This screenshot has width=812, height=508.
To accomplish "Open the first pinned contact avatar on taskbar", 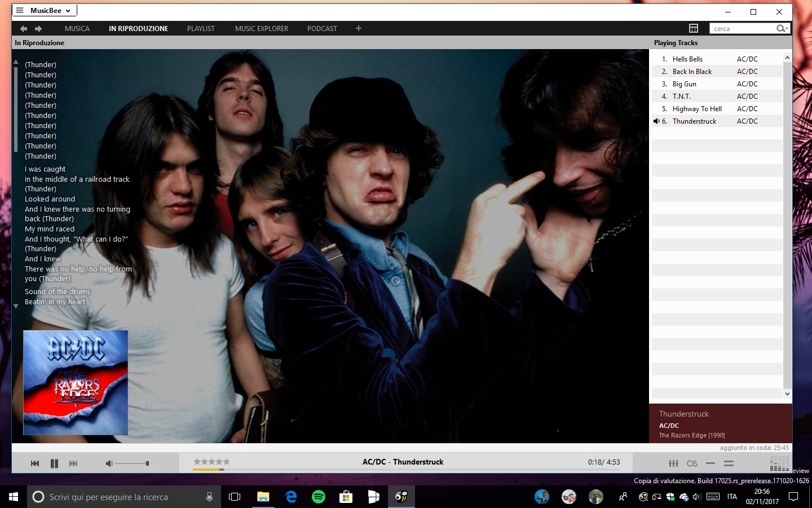I will [542, 497].
